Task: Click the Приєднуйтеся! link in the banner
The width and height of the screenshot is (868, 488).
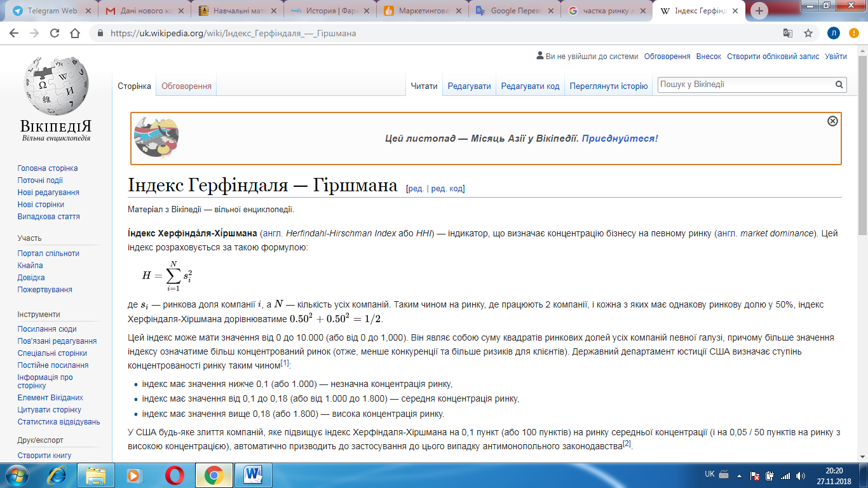Action: pos(620,138)
